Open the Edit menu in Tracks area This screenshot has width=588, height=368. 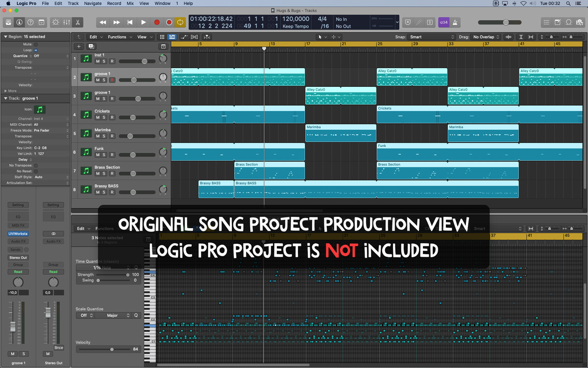[x=95, y=37]
